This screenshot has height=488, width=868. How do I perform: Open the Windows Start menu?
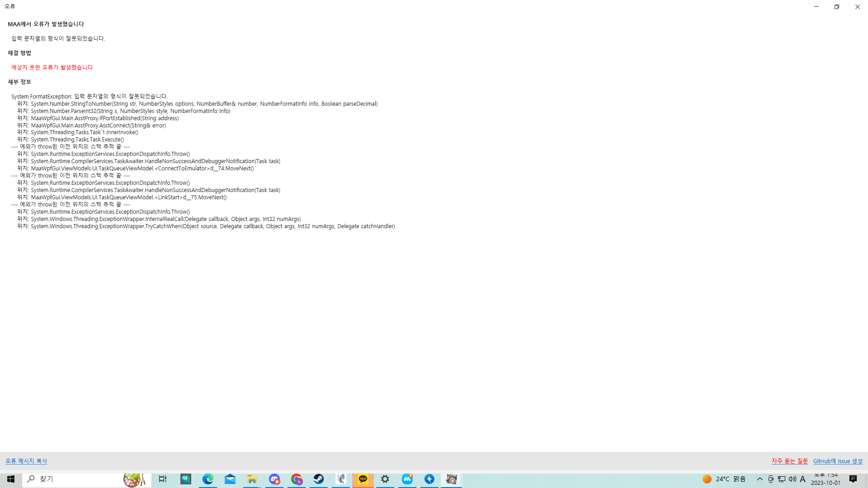tap(11, 479)
